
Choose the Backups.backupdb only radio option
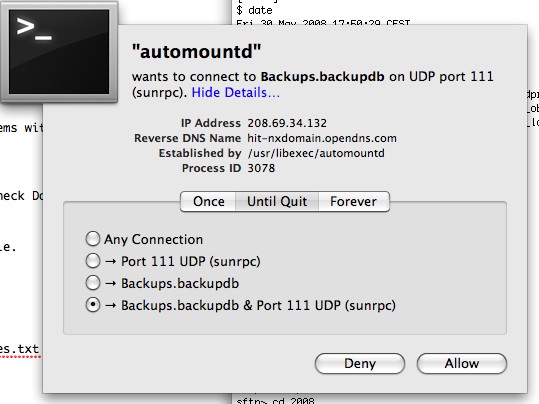pos(93,283)
